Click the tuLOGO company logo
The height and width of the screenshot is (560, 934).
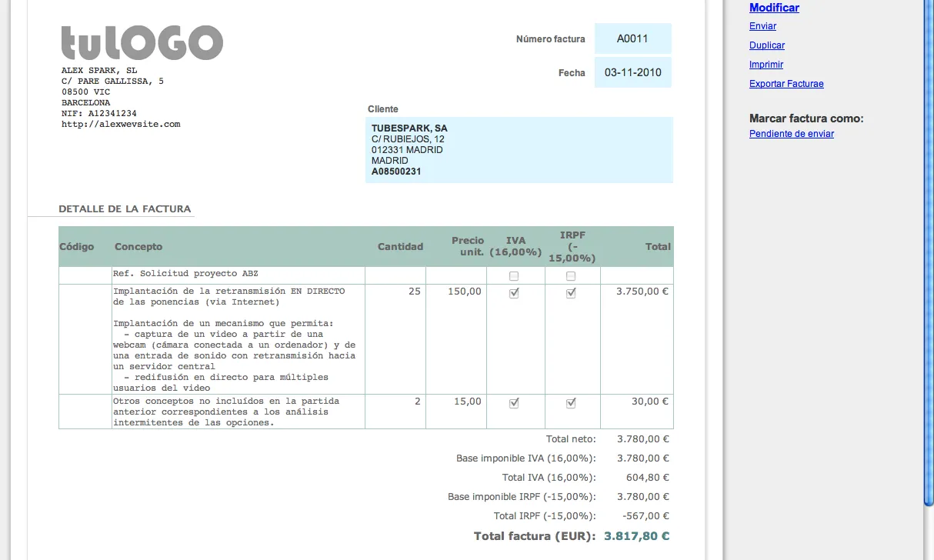pyautogui.click(x=142, y=43)
